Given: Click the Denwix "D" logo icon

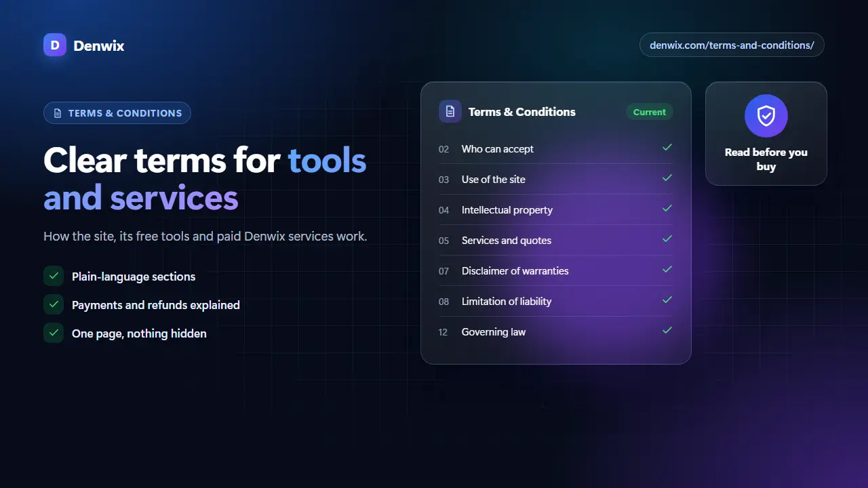Looking at the screenshot, I should coord(55,45).
